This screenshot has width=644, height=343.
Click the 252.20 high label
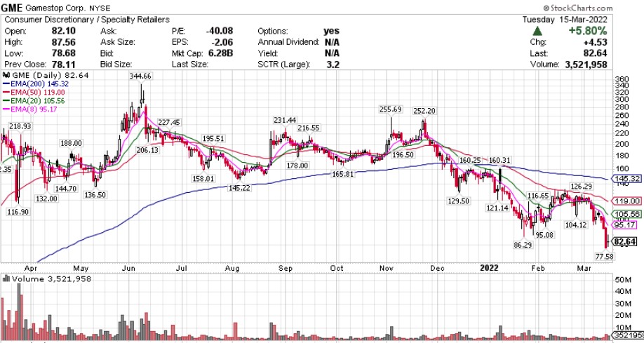tap(424, 111)
